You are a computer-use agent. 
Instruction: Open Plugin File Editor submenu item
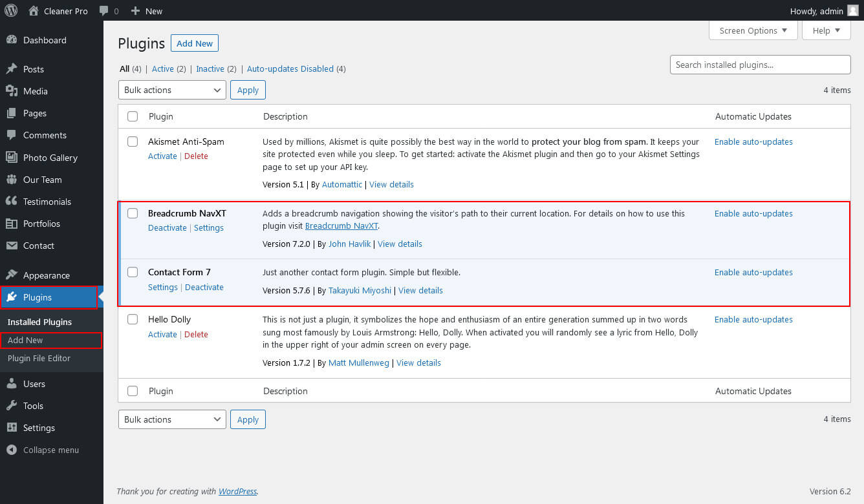[39, 358]
